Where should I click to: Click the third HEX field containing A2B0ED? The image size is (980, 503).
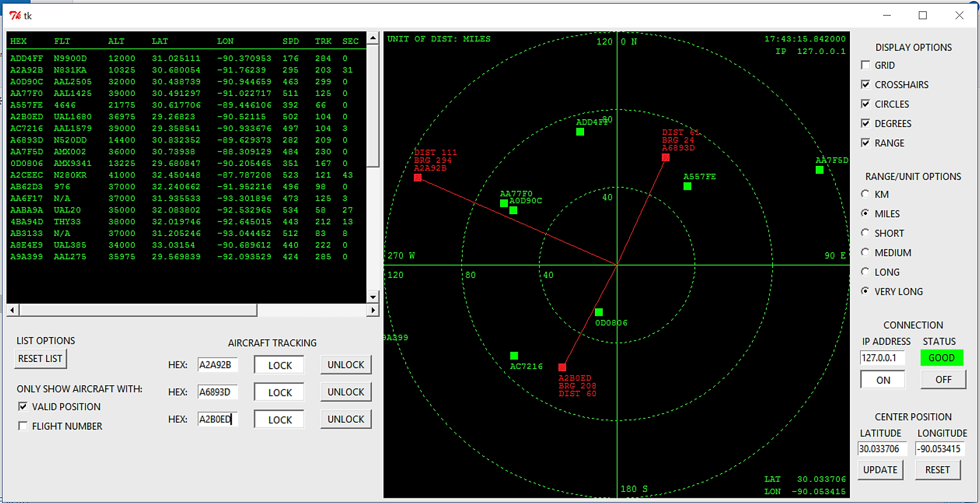[218, 419]
